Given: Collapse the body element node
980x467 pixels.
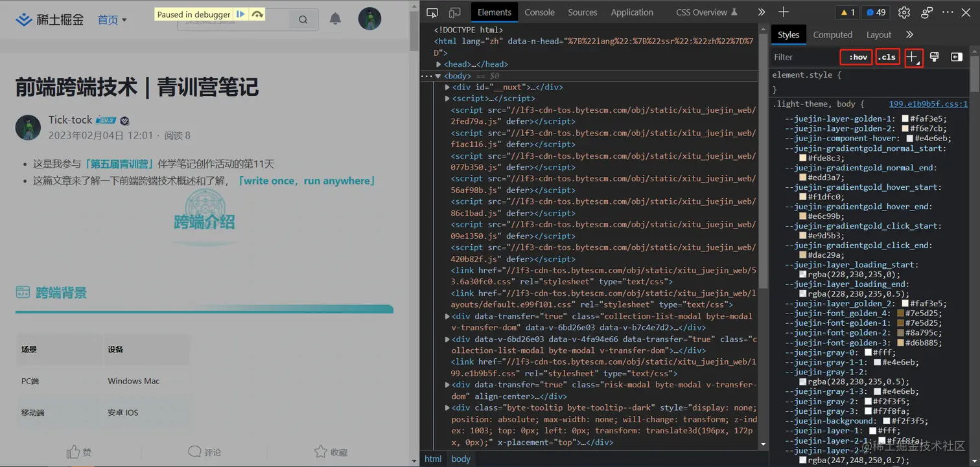Looking at the screenshot, I should click(437, 76).
